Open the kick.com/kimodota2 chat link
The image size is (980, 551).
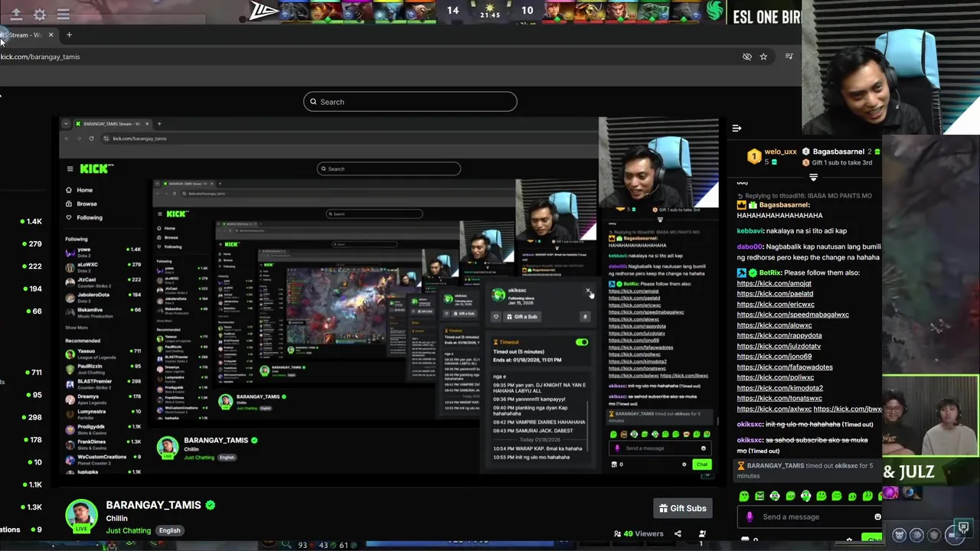pos(780,388)
